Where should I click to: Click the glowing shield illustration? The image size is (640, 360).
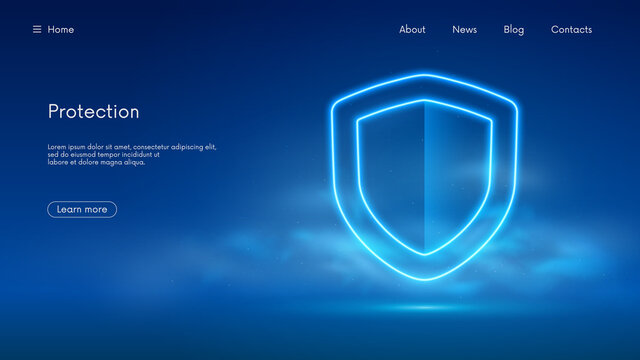tap(424, 177)
